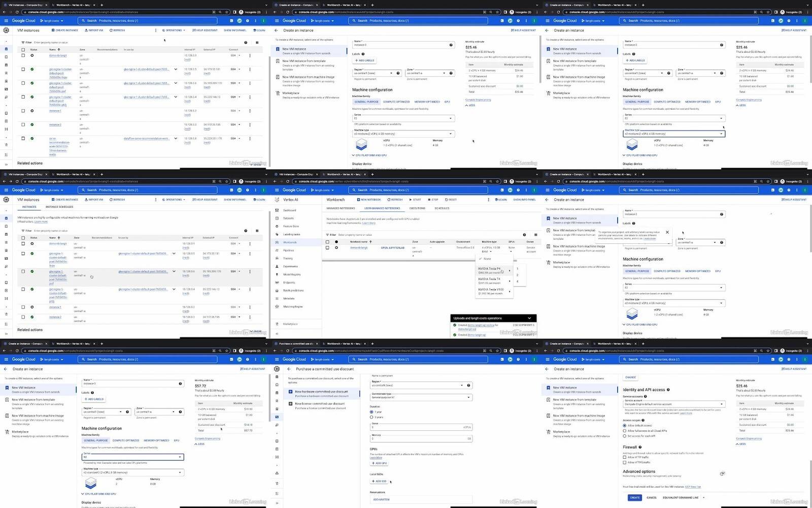Click help icon next to Identity and API access
Image resolution: width=812 pixels, height=508 pixels.
tap(668, 390)
